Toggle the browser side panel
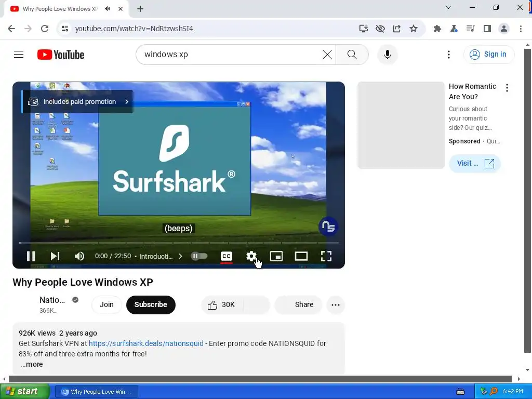 [487, 29]
